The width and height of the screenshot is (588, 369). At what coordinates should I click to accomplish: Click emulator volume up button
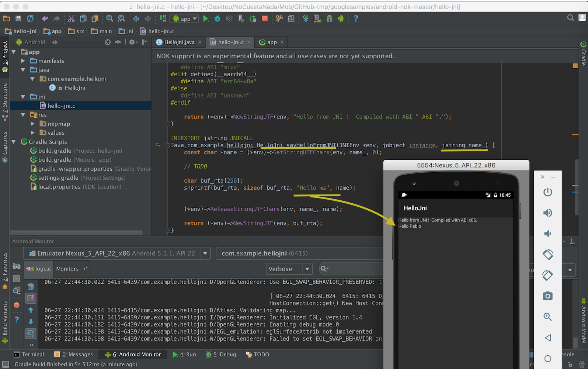pyautogui.click(x=548, y=213)
